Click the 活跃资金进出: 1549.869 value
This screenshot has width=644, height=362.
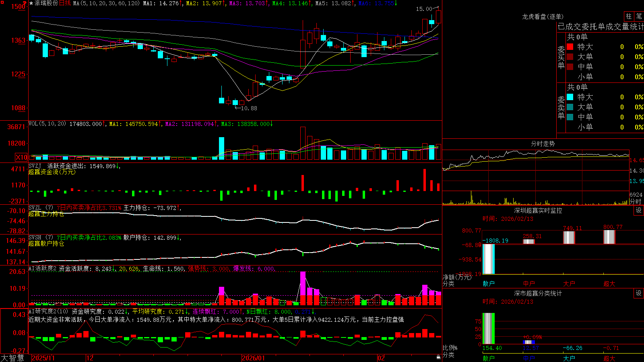(82, 166)
